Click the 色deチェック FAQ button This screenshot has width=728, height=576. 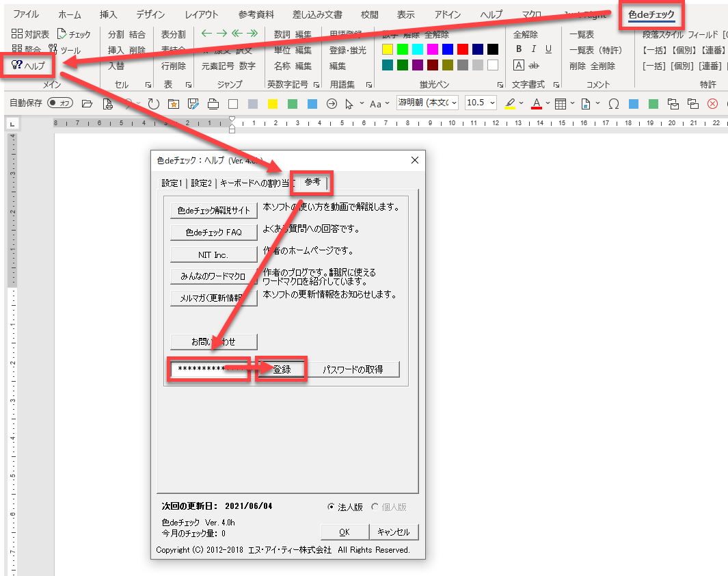213,233
